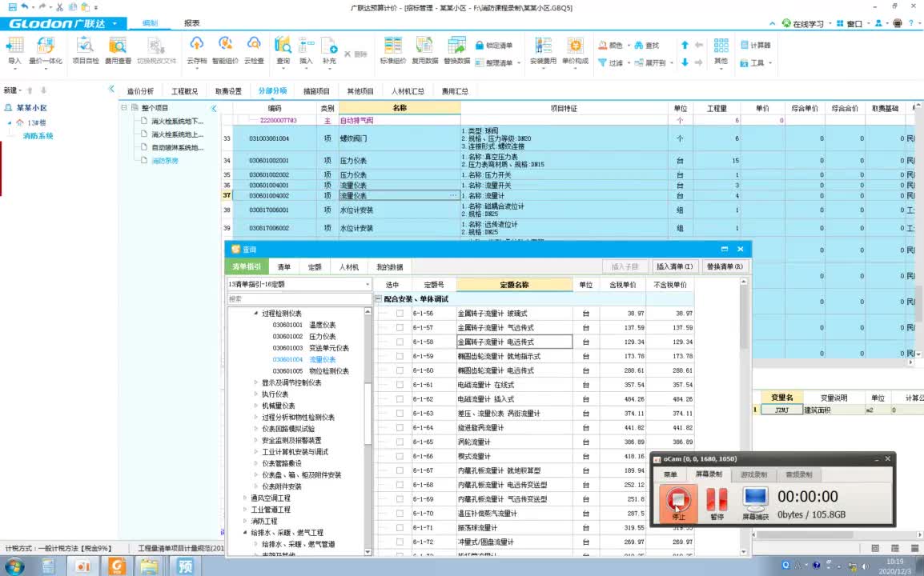The height and width of the screenshot is (576, 924).
Task: Open oCam 菜单 menu tab
Action: coord(670,474)
